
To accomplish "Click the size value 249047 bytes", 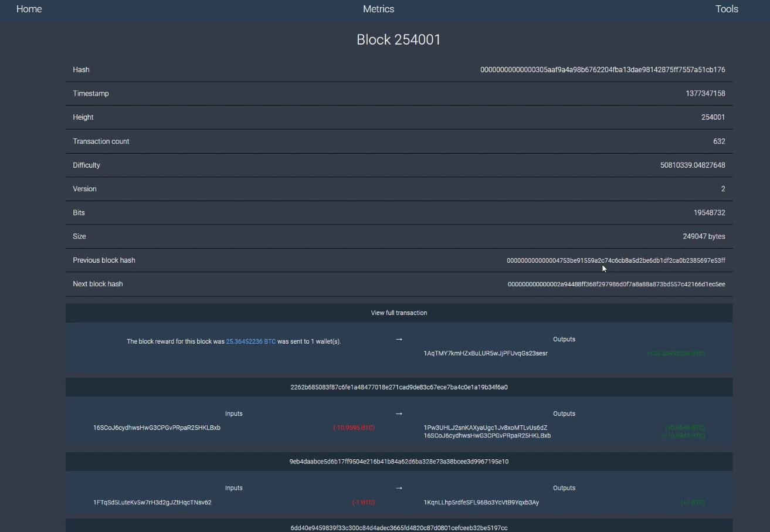I will click(x=704, y=236).
